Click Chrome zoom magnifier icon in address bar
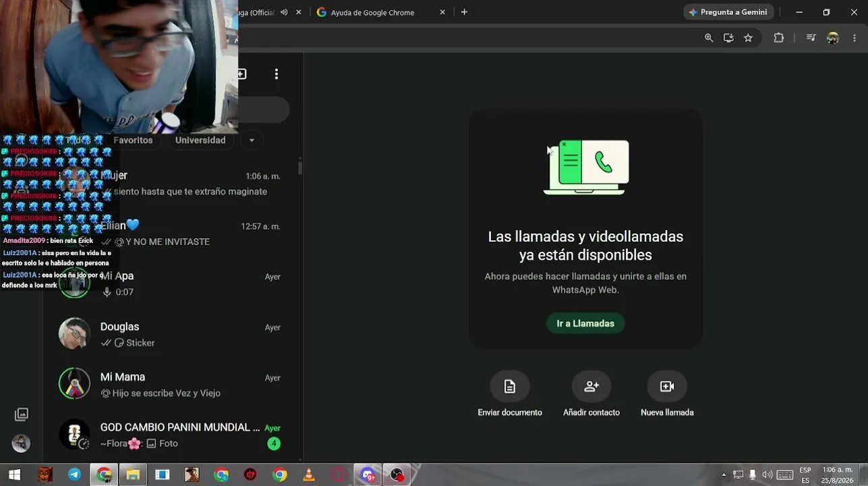This screenshot has height=486, width=868. point(709,38)
